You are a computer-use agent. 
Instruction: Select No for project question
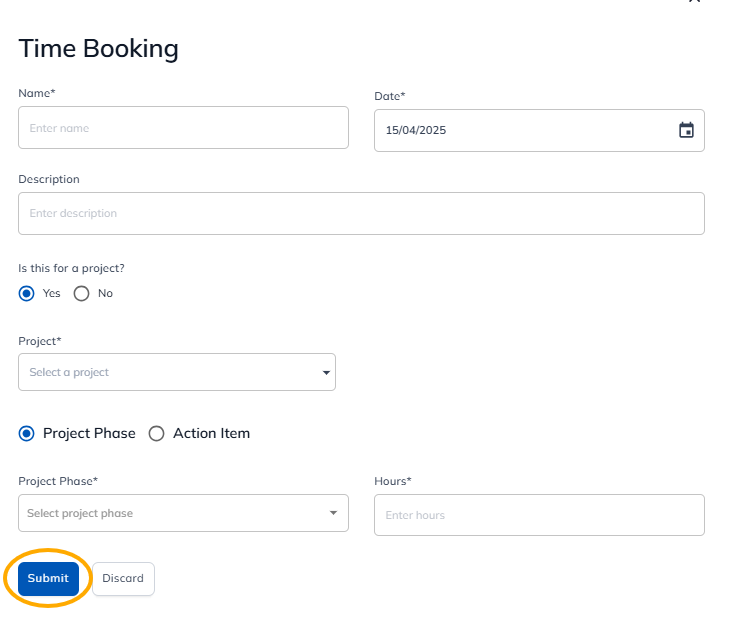click(x=82, y=294)
